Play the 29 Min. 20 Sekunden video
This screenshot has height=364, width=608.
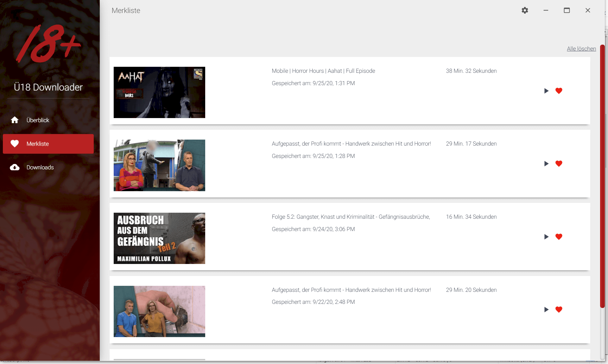[546, 310]
